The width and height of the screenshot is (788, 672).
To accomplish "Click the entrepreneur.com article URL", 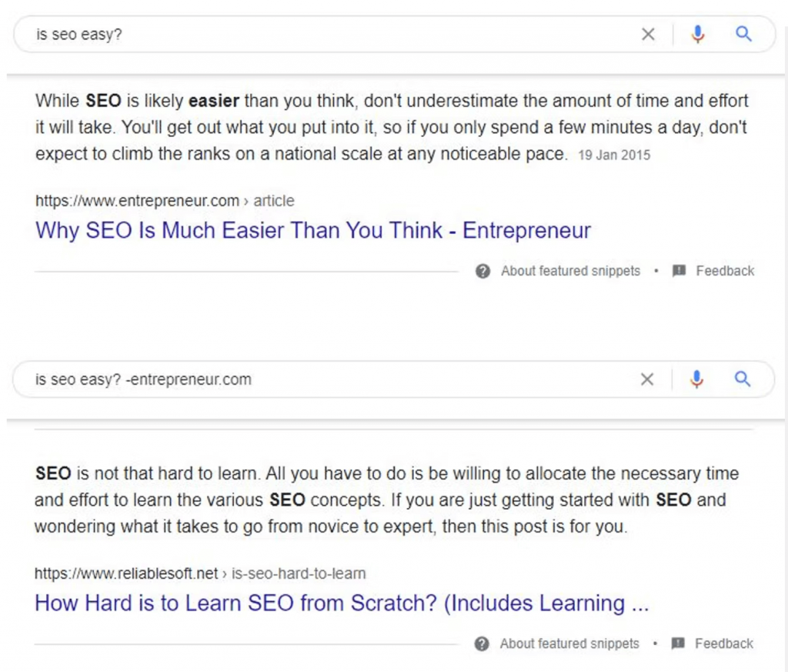I will pyautogui.click(x=165, y=201).
